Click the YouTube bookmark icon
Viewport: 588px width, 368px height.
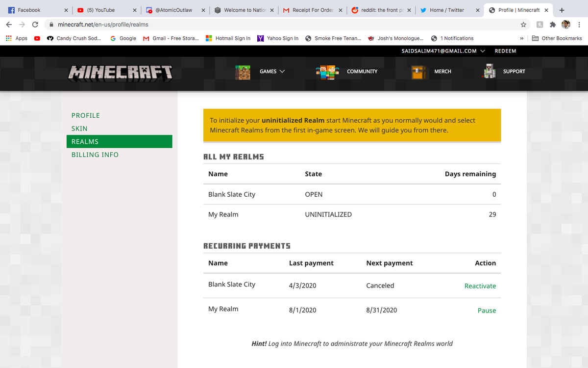click(37, 38)
